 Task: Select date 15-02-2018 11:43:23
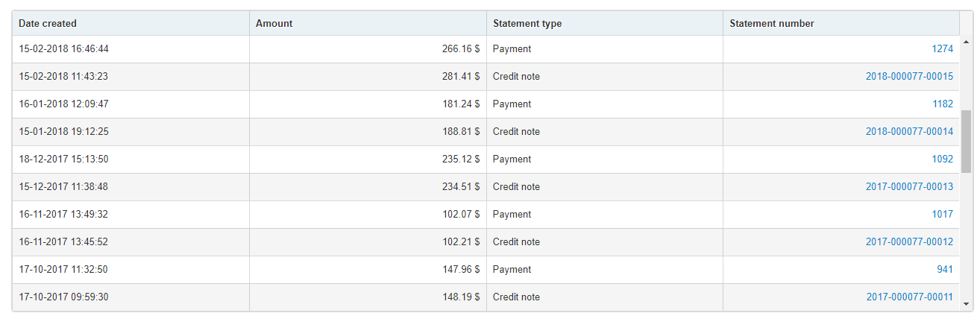coord(64,77)
